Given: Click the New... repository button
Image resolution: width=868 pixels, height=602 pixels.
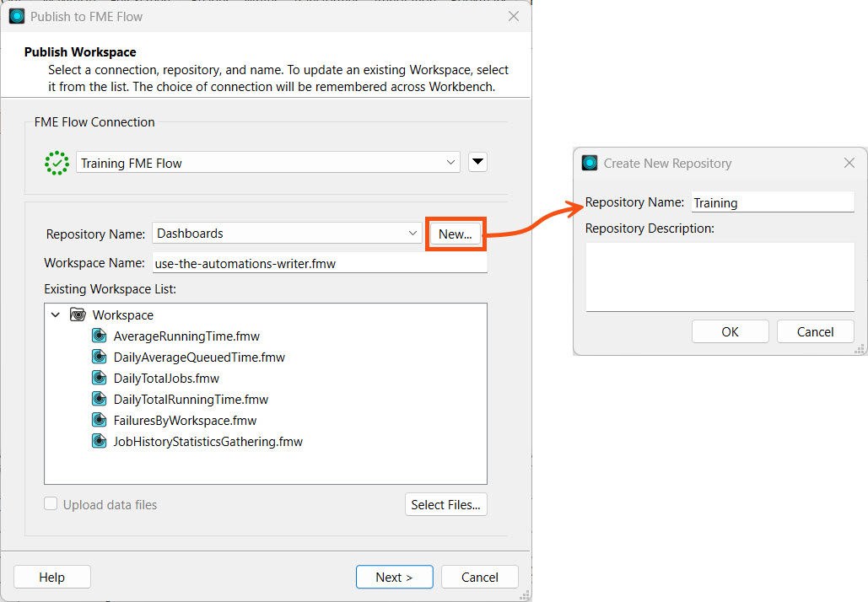Looking at the screenshot, I should (456, 234).
